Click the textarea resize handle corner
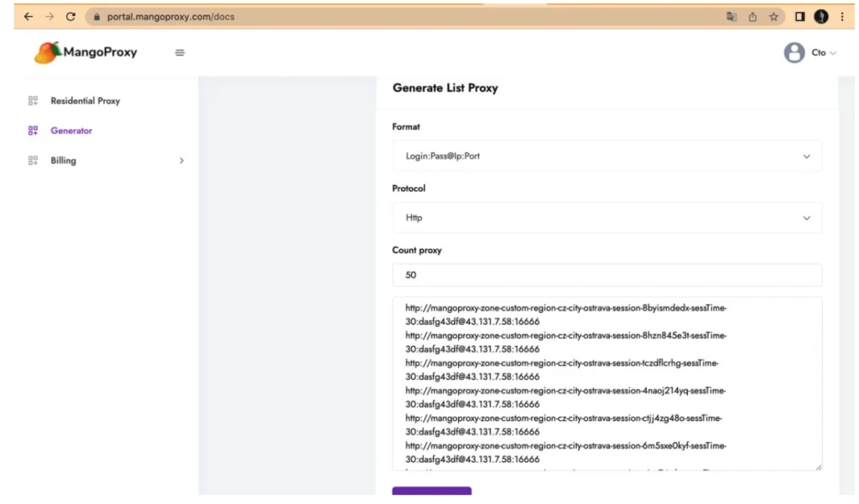Screen dimensions: 859x504 click(x=819, y=467)
